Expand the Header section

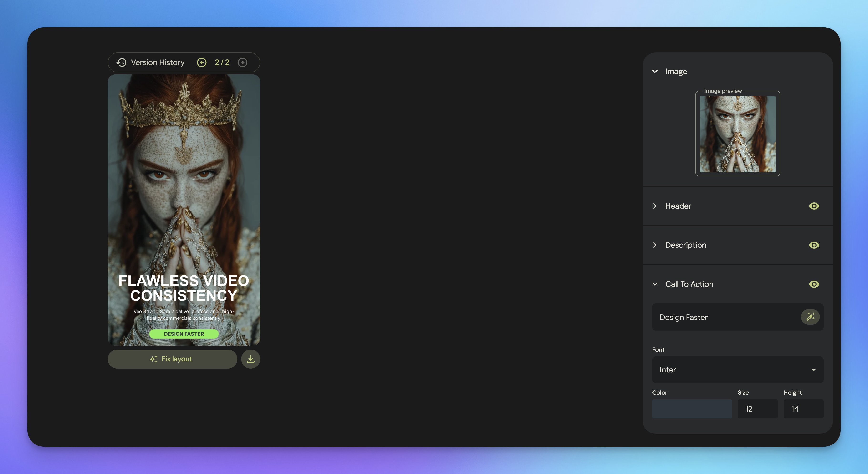point(655,206)
